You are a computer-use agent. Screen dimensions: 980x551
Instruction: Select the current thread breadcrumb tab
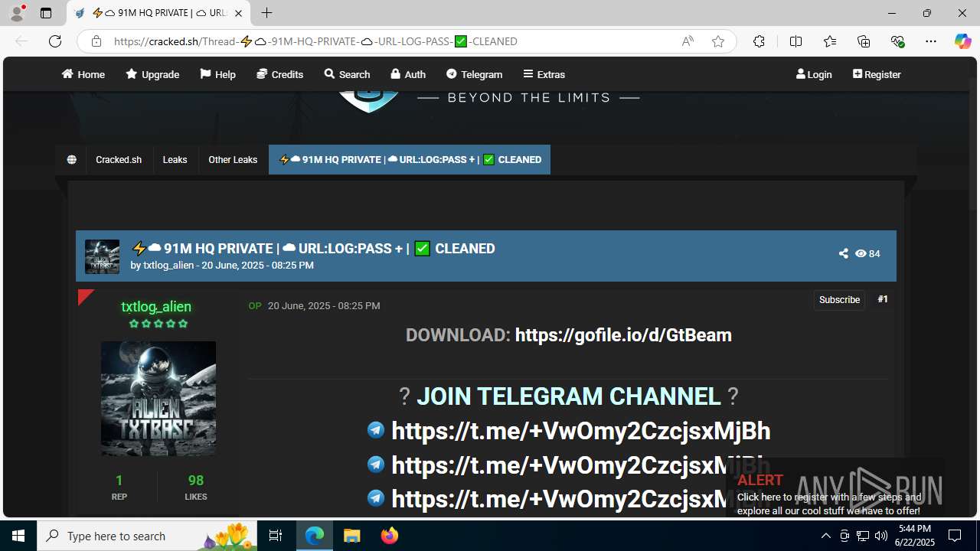click(410, 160)
